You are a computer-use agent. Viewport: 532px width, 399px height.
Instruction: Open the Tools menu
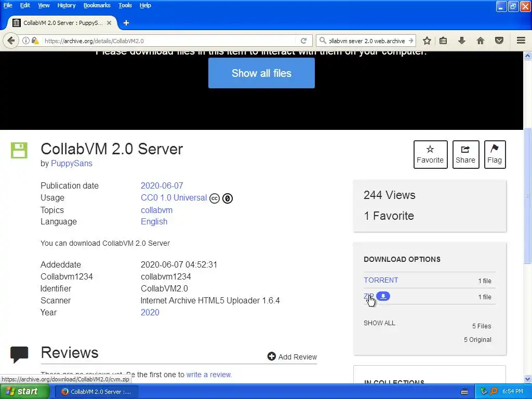[x=125, y=5]
